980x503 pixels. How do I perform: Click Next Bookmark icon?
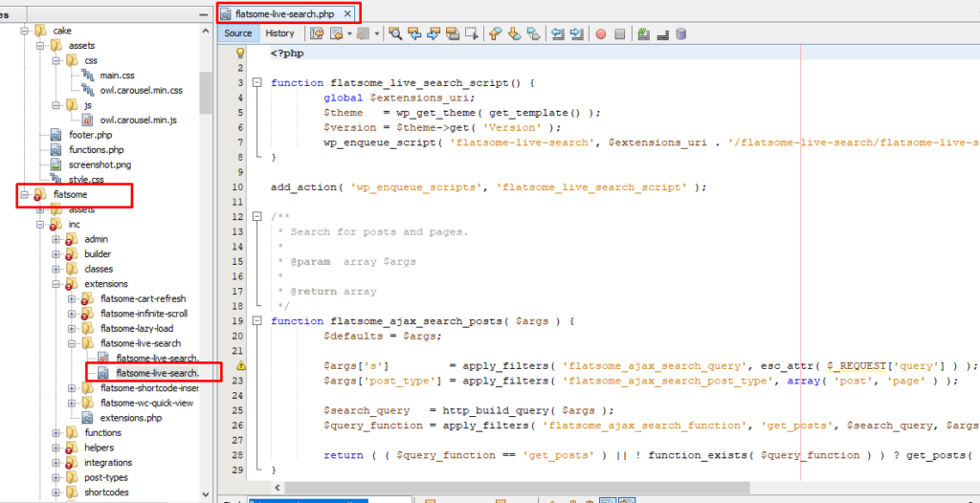click(514, 33)
